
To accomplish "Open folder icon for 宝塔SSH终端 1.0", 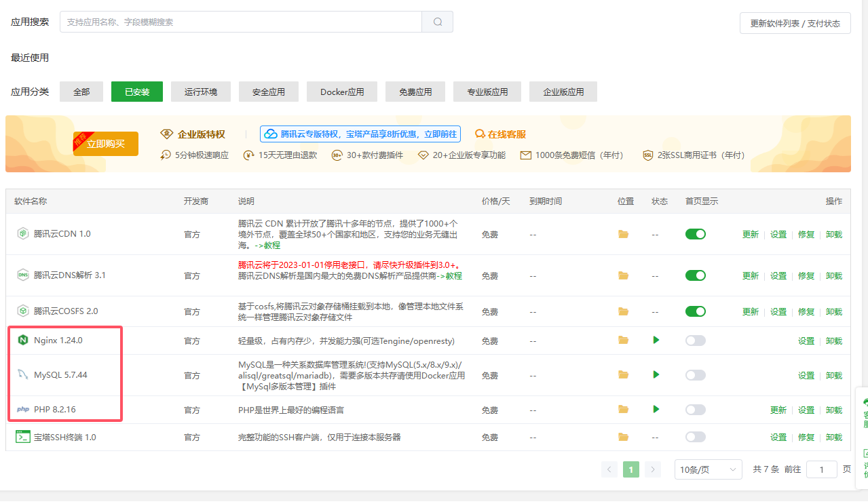I will pos(623,437).
